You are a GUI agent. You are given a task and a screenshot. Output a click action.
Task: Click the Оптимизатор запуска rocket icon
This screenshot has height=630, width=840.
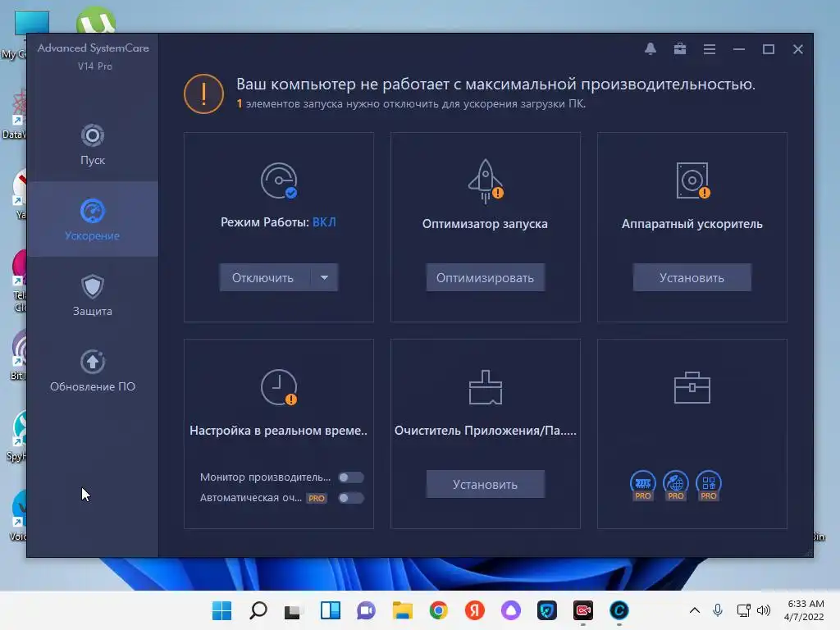point(486,181)
